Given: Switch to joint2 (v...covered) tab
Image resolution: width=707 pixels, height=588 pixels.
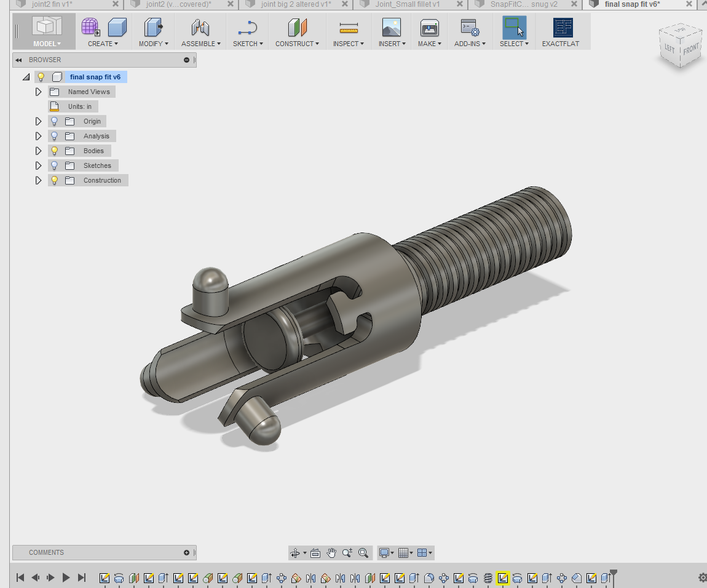Looking at the screenshot, I should [x=178, y=4].
